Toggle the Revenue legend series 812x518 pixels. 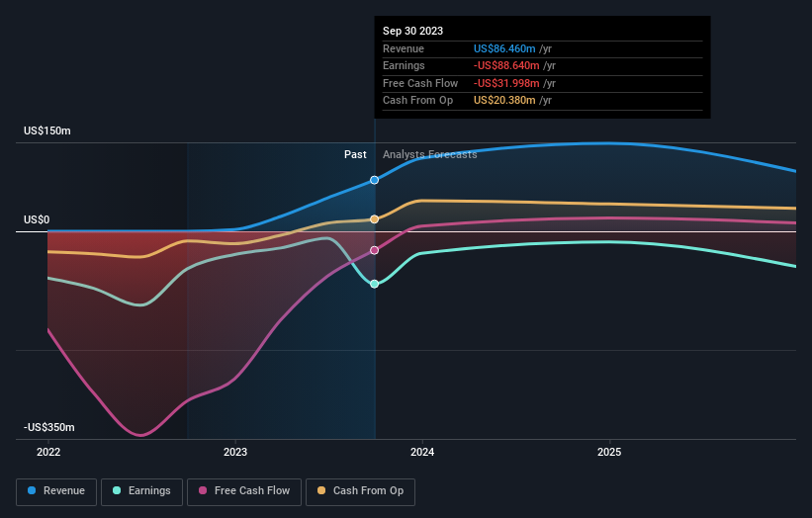pyautogui.click(x=56, y=491)
